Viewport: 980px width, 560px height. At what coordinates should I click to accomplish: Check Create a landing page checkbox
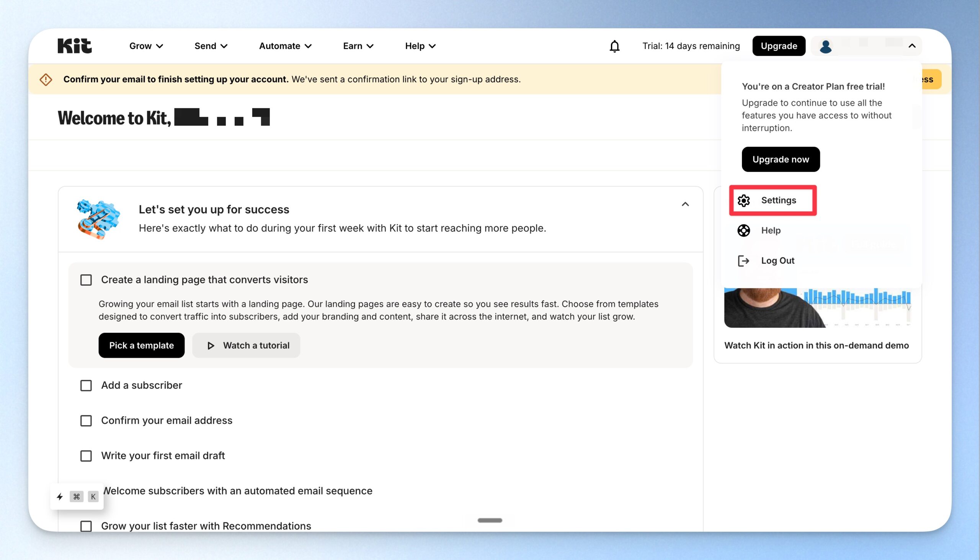[86, 280]
